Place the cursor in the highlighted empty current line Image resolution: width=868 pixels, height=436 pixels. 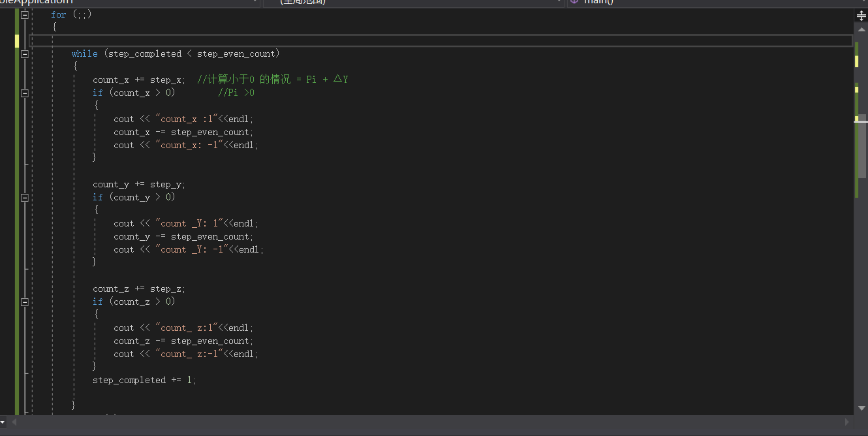coord(441,41)
